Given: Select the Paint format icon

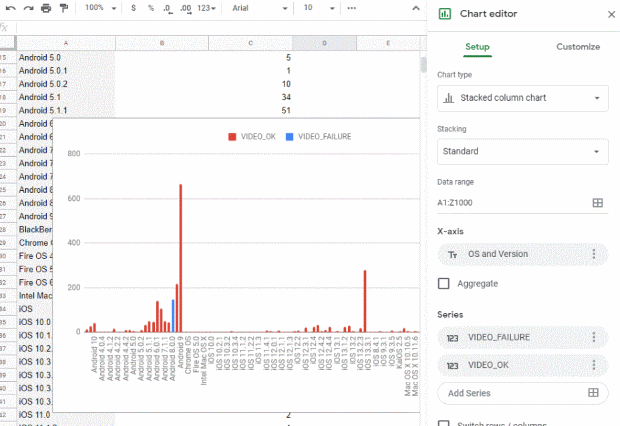Looking at the screenshot, I should pos(63,8).
